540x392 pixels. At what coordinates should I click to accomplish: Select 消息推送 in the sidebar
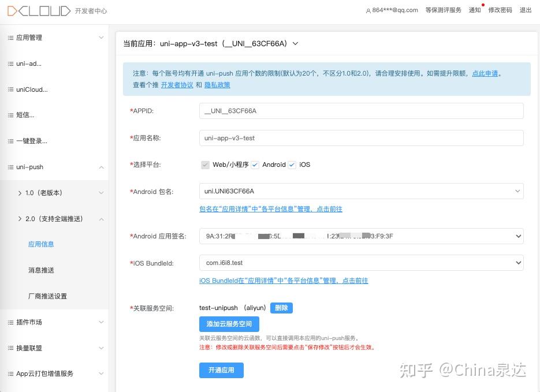pos(40,270)
